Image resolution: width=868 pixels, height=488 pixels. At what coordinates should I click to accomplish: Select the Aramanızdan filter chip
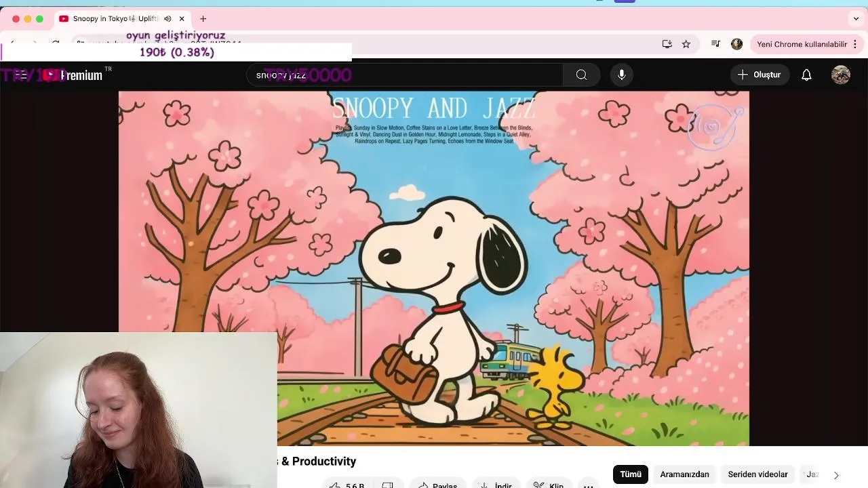pos(684,474)
